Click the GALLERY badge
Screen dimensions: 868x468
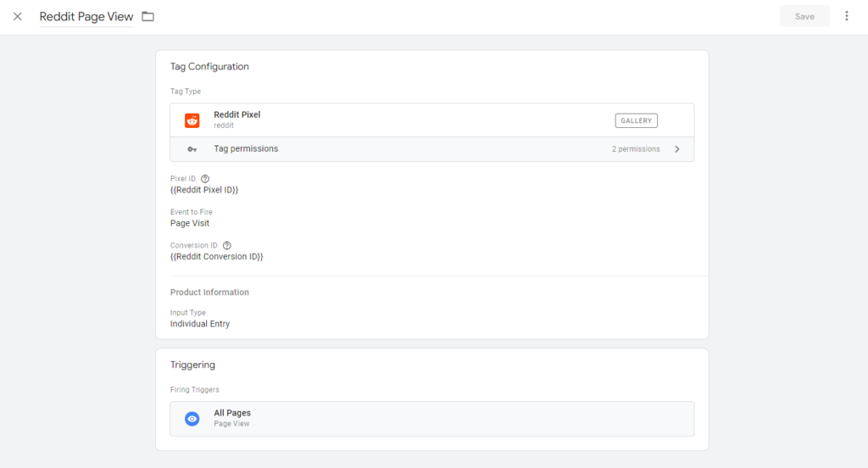coord(636,120)
